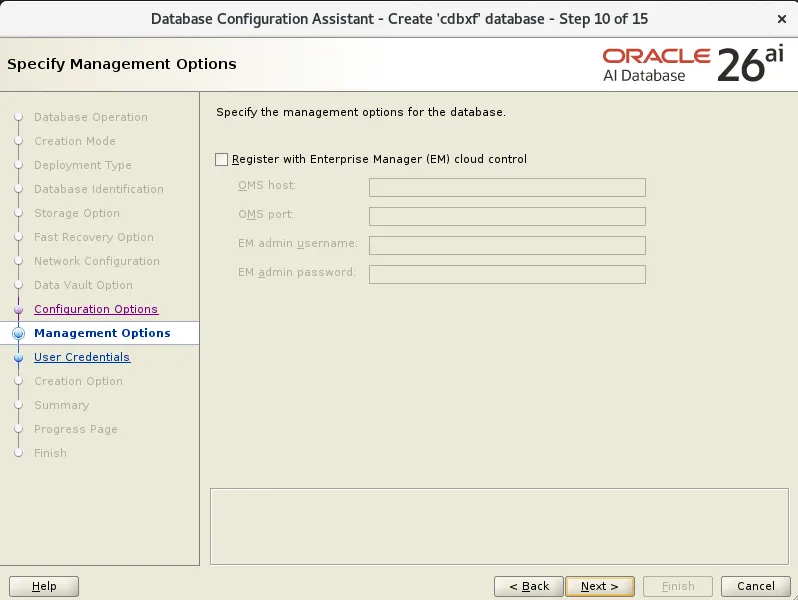This screenshot has width=798, height=600.
Task: Select Management Options in step list
Action: [x=102, y=333]
